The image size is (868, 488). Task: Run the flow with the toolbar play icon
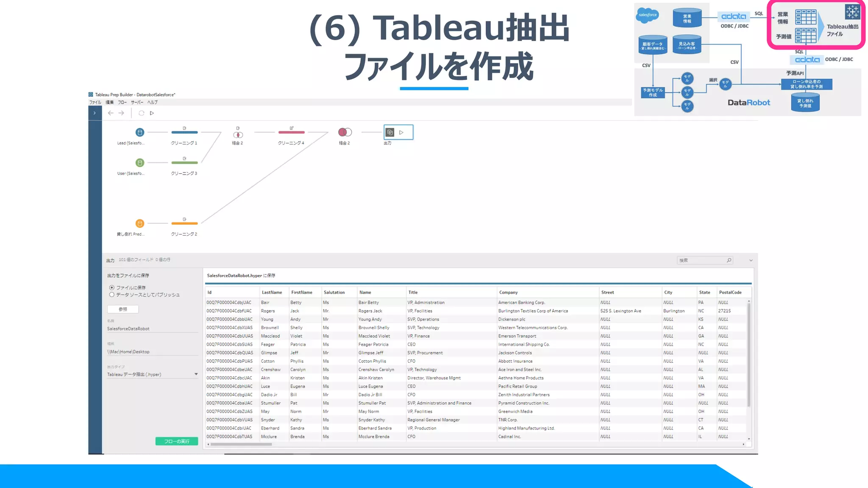pos(152,113)
